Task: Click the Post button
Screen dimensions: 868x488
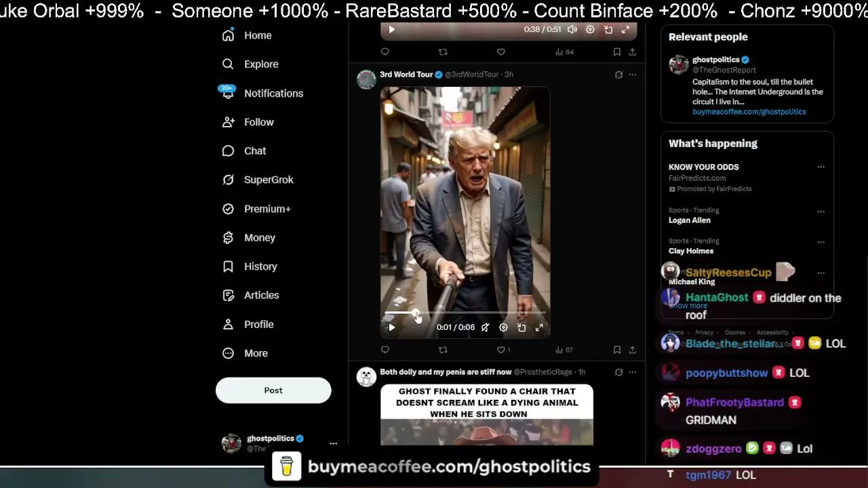Action: click(x=273, y=390)
